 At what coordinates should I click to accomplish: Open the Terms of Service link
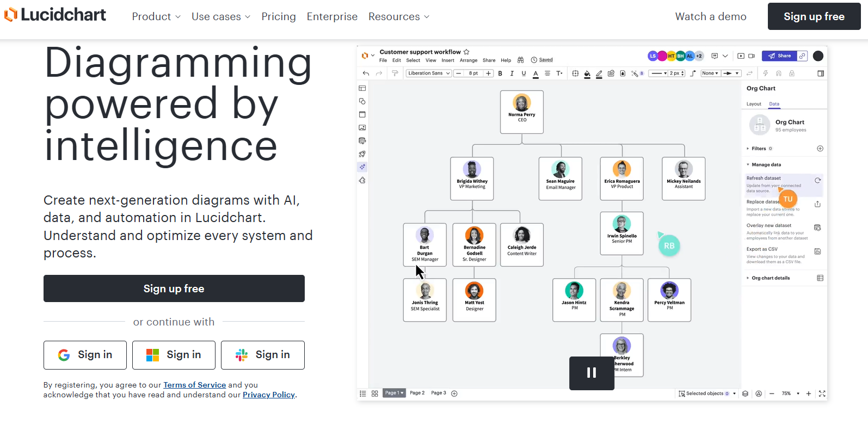click(x=194, y=385)
